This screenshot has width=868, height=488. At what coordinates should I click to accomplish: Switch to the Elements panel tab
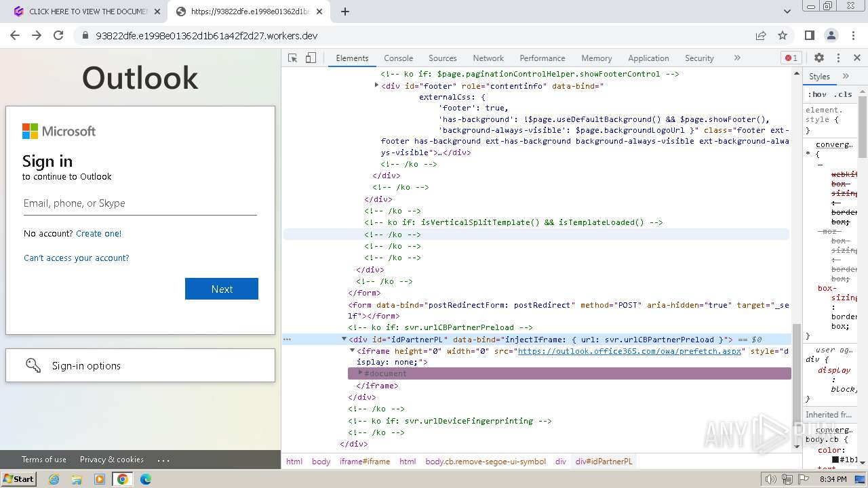(352, 58)
